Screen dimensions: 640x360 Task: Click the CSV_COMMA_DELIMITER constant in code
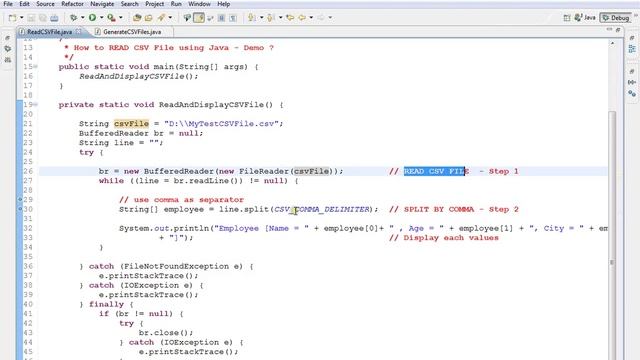[321, 209]
